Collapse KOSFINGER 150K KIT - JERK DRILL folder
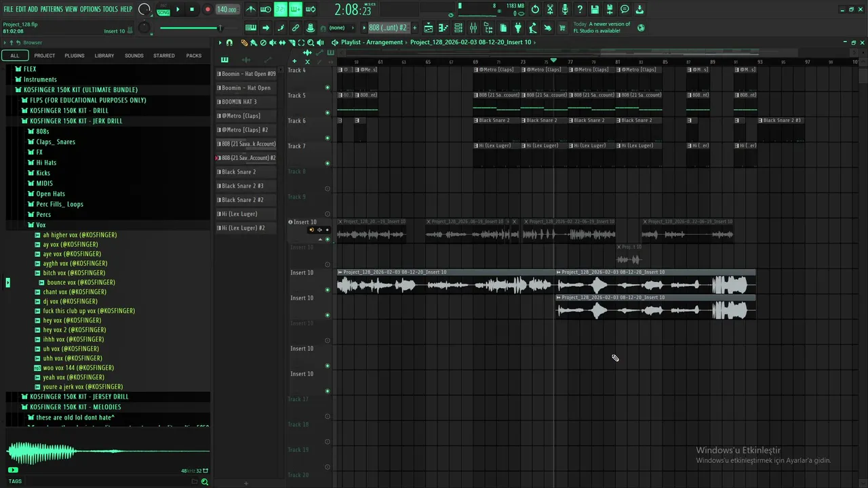This screenshot has width=868, height=488. [76, 121]
